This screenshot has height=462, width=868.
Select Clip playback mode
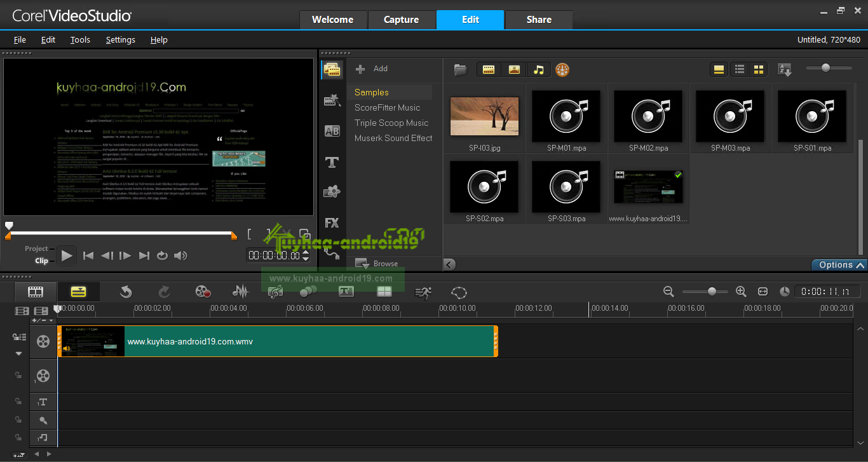41,261
